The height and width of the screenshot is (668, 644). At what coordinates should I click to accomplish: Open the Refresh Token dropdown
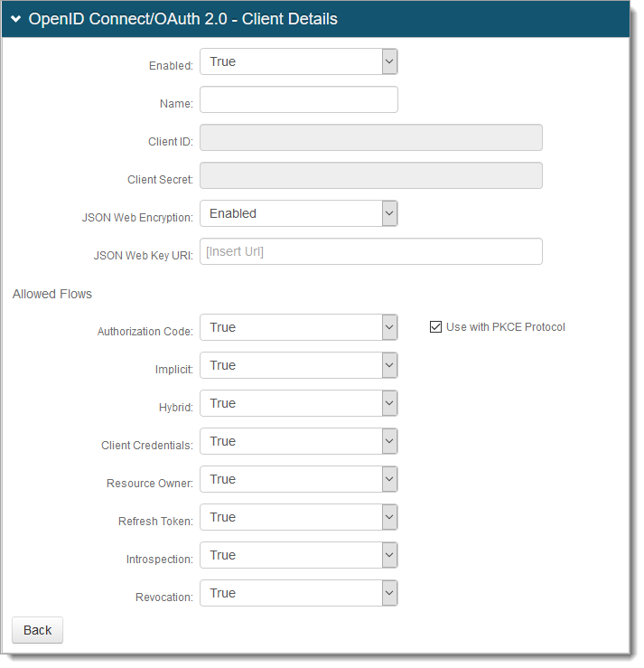(x=298, y=518)
